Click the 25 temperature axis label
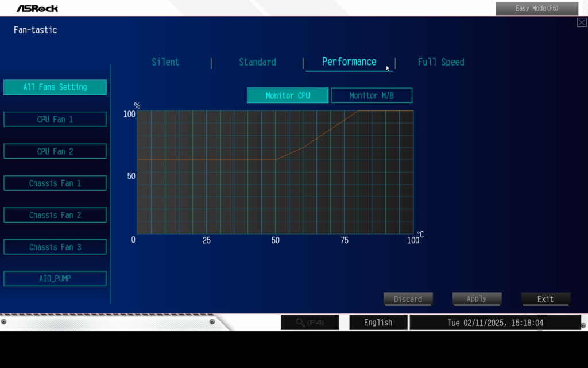588x368 pixels. (207, 240)
